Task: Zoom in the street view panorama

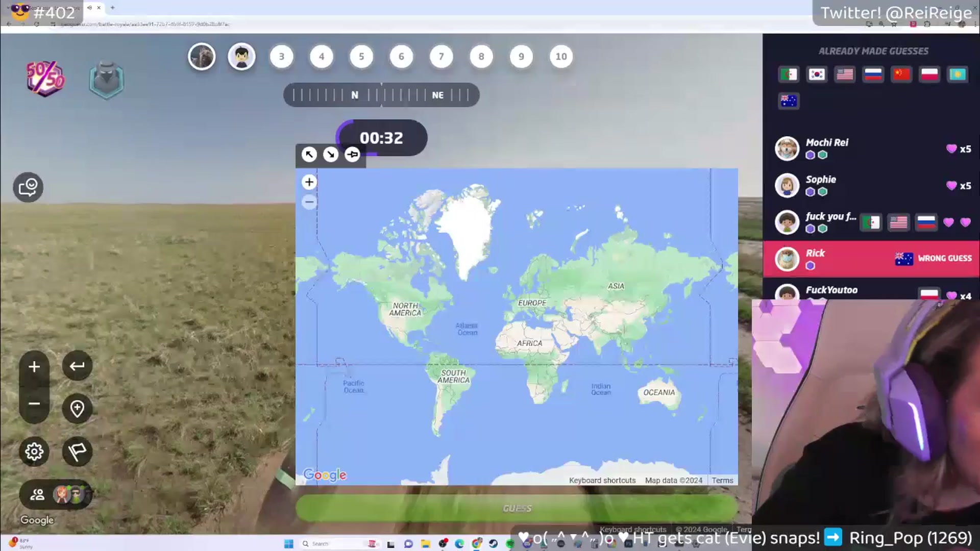Action: coord(34,367)
